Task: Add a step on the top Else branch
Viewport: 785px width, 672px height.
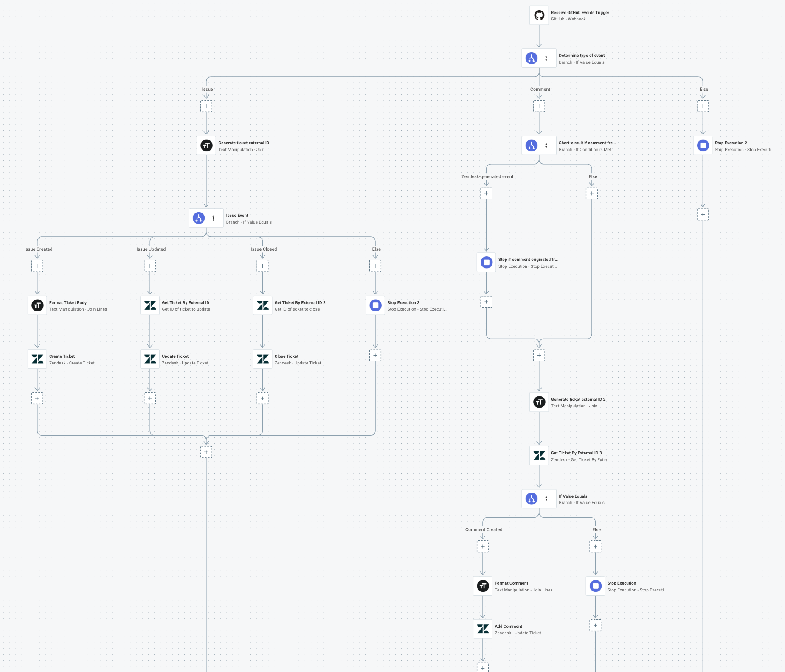Action: [x=703, y=106]
